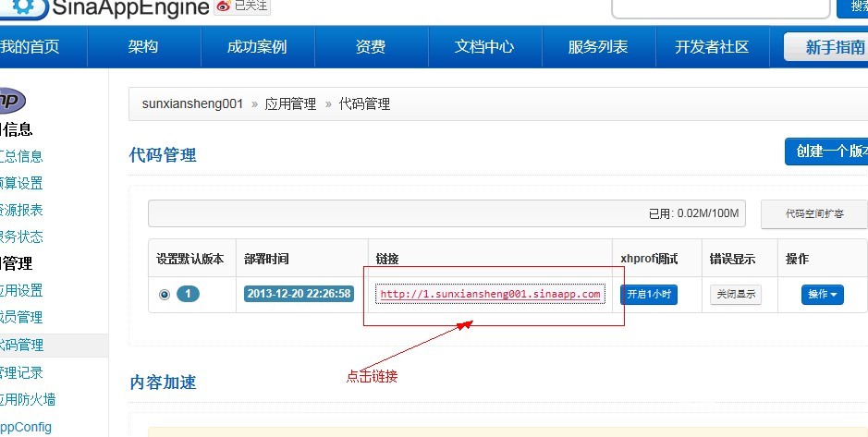Click version number badge 1

(x=189, y=294)
